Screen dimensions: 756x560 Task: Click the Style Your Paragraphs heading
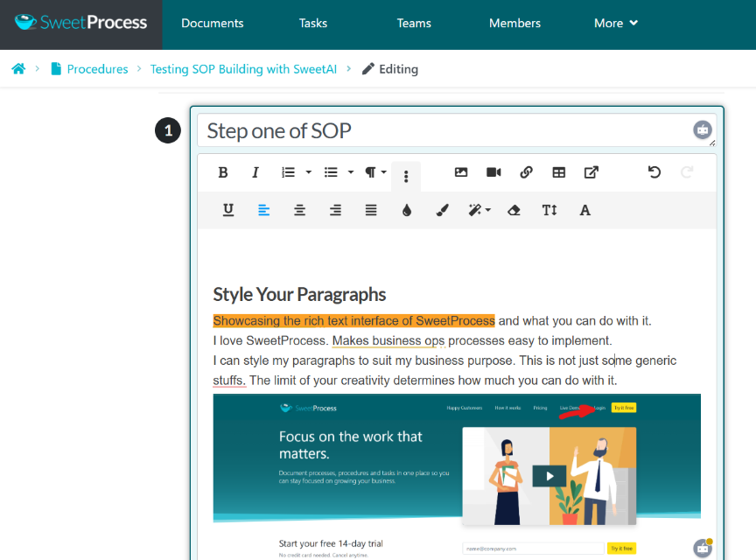(x=299, y=294)
